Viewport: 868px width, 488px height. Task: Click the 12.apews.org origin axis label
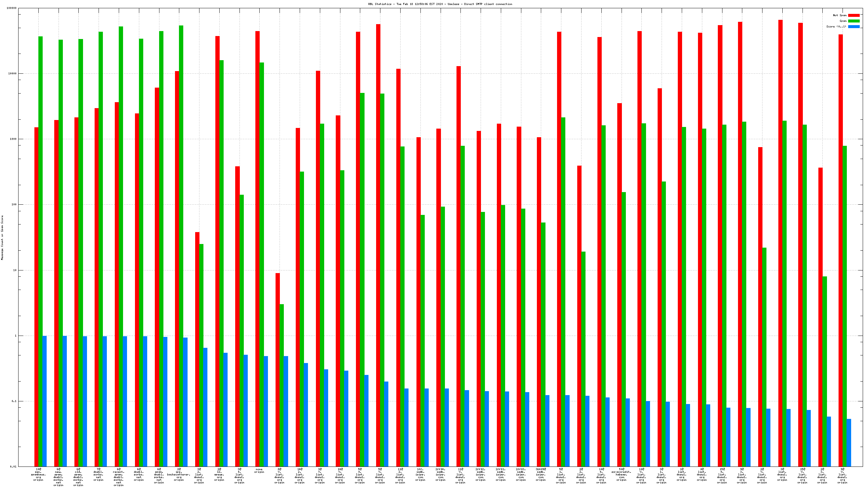[x=219, y=474]
